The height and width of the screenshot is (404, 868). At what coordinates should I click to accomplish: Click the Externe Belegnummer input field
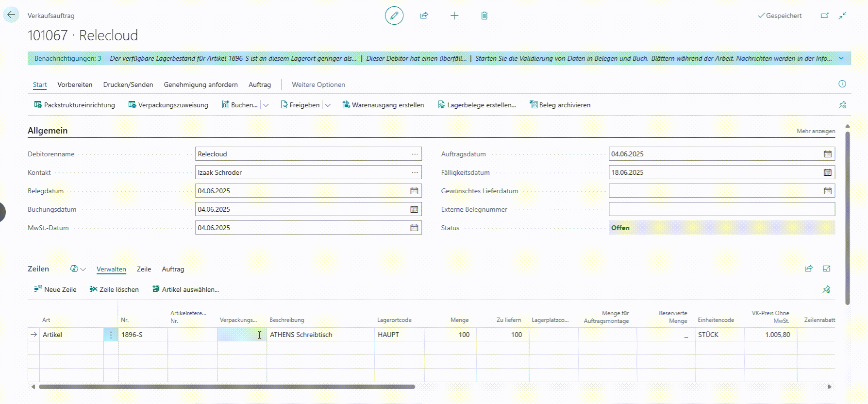(722, 209)
